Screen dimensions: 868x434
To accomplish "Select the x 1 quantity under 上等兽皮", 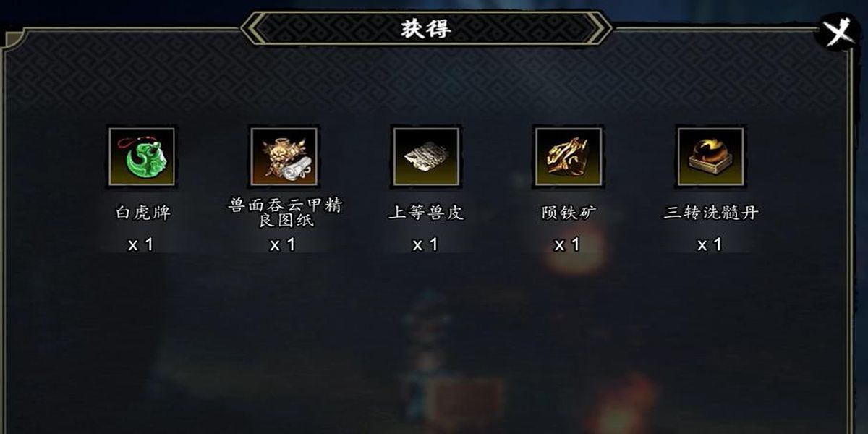I will click(x=425, y=245).
